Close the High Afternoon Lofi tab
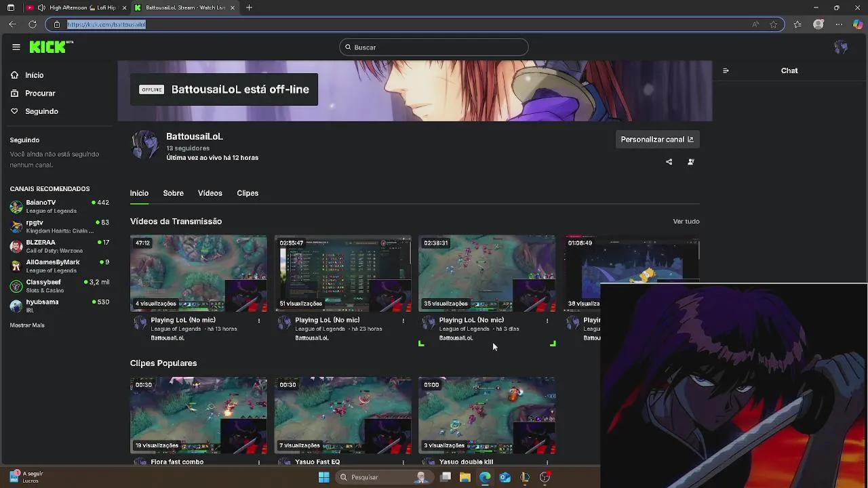This screenshot has height=488, width=868. coord(123,7)
